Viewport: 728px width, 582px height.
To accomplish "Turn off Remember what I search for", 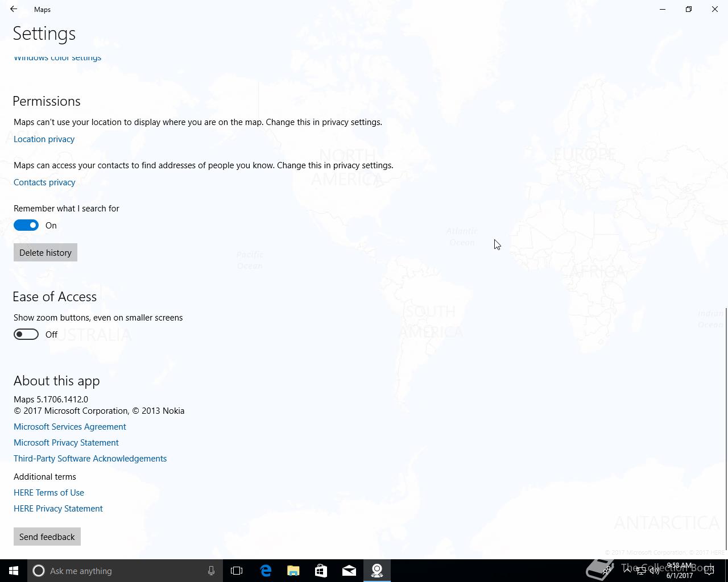I will (x=26, y=226).
